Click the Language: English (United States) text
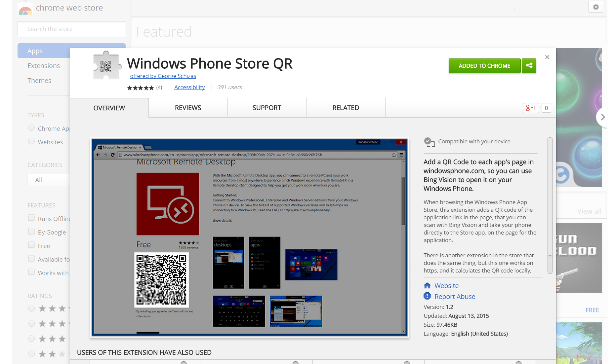Screen dimensions: 615x364 point(466,334)
